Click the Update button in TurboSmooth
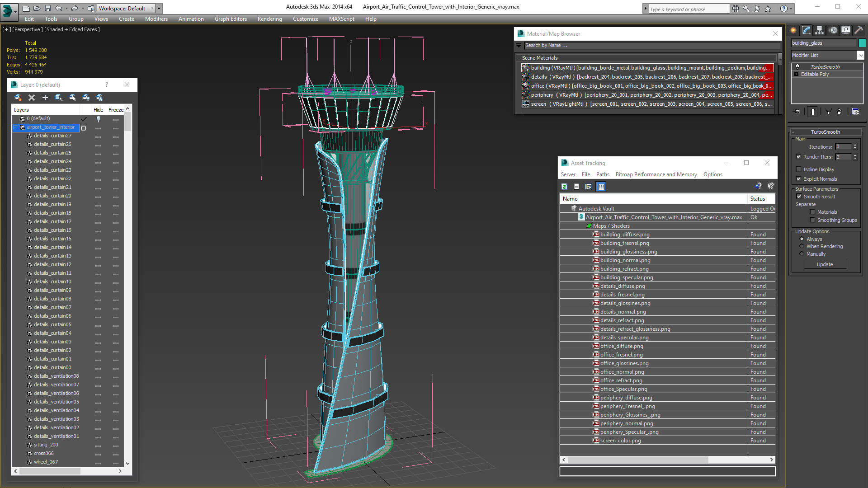This screenshot has width=868, height=488. click(825, 264)
